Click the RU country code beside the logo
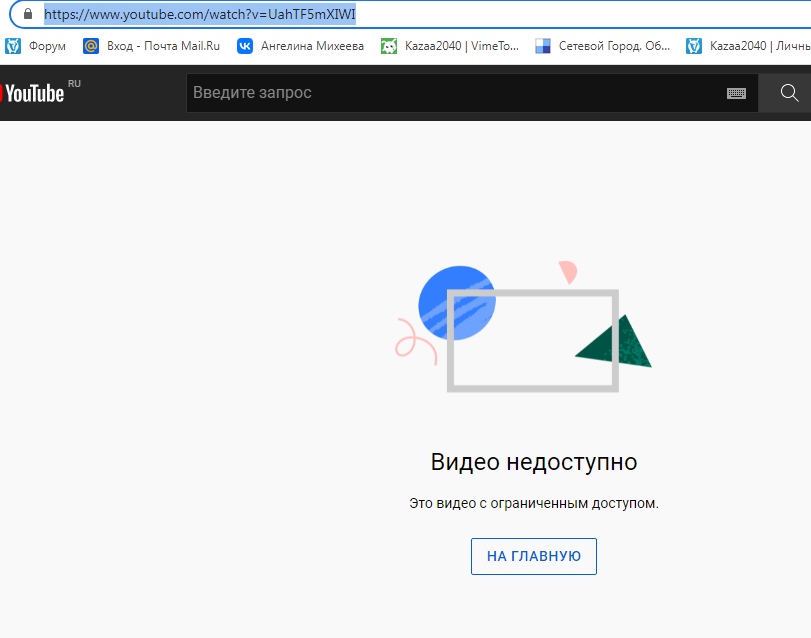This screenshot has height=638, width=811. [x=74, y=84]
